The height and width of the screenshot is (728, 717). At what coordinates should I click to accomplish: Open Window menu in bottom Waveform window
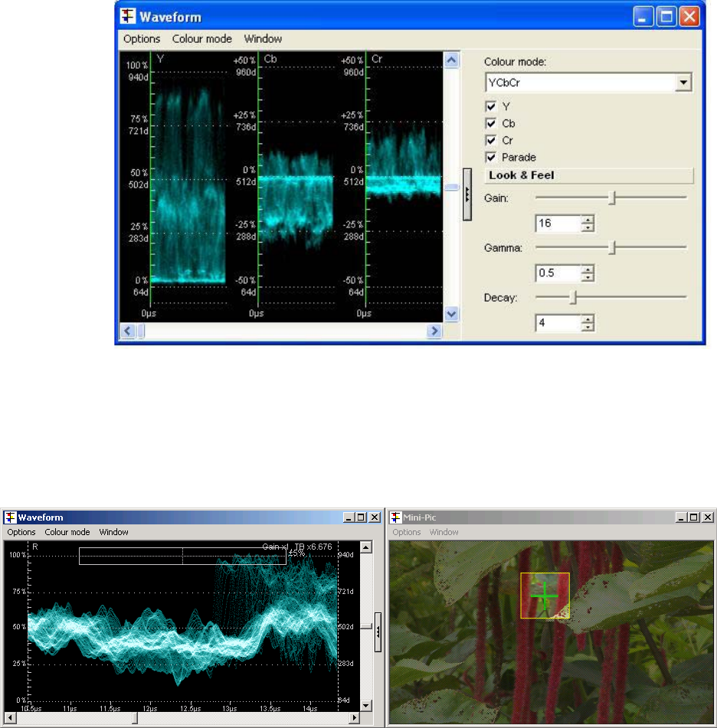113,532
